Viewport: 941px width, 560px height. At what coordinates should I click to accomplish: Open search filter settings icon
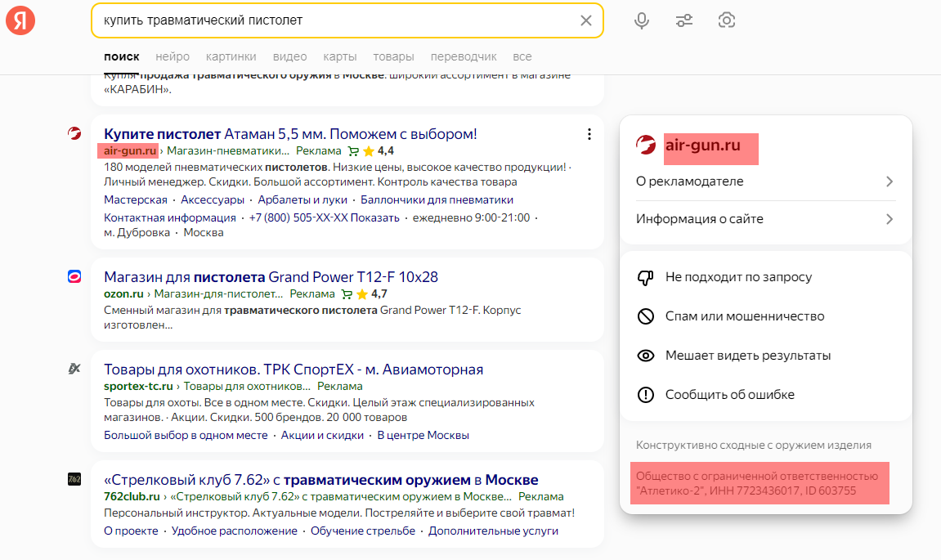(684, 20)
